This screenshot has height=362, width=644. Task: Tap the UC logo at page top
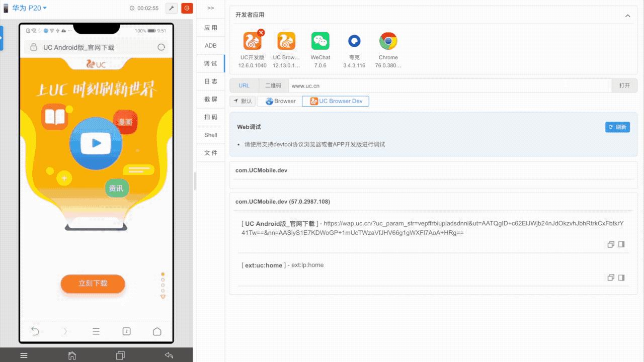pyautogui.click(x=96, y=64)
